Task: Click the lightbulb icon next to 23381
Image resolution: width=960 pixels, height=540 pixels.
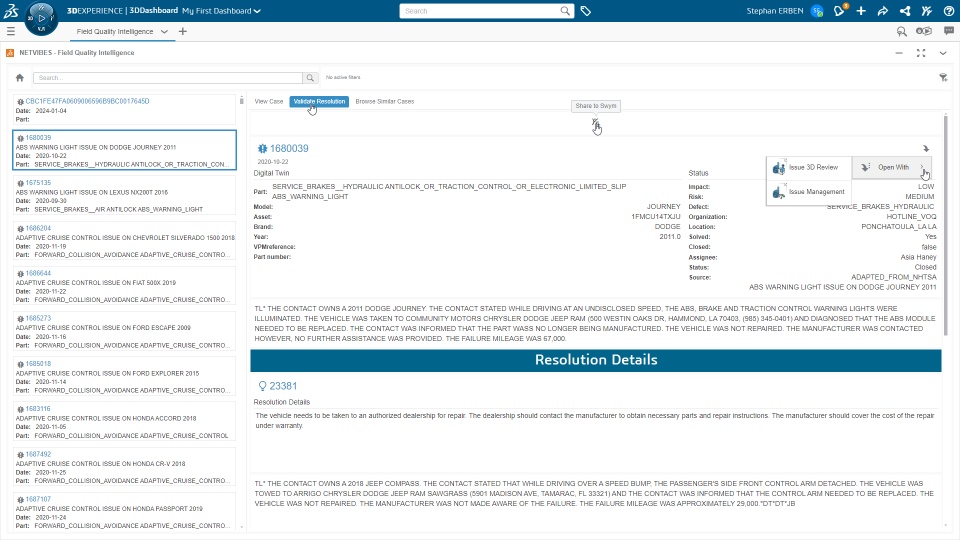Action: (262, 386)
